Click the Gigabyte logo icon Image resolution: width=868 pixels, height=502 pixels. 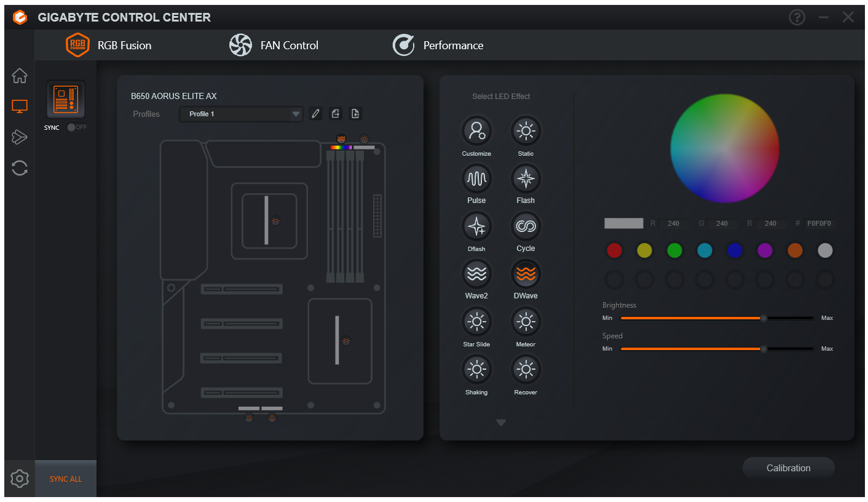point(20,18)
